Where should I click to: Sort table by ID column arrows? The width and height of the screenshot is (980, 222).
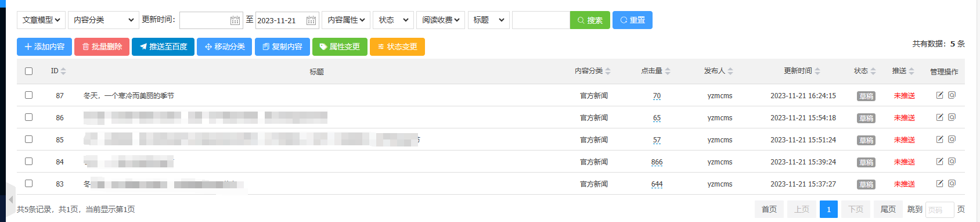pos(63,71)
